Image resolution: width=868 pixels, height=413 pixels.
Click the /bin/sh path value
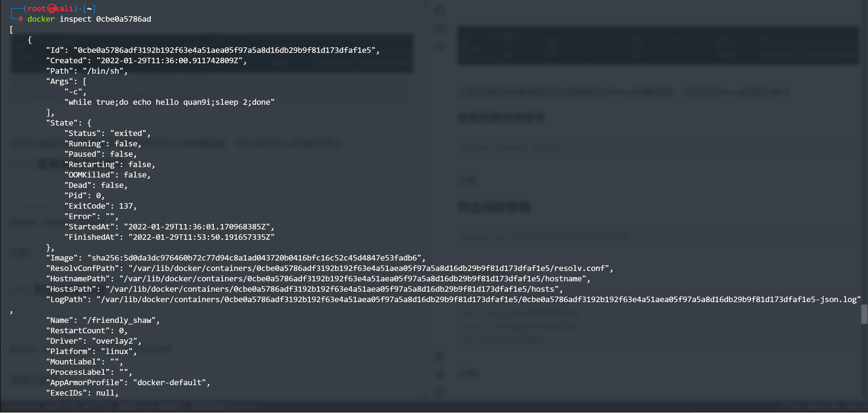(x=103, y=71)
